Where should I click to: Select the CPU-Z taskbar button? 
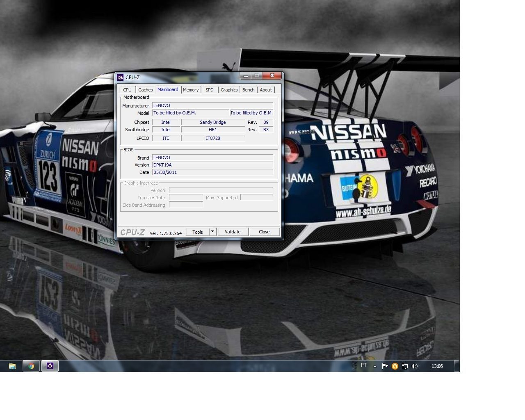tap(50, 366)
